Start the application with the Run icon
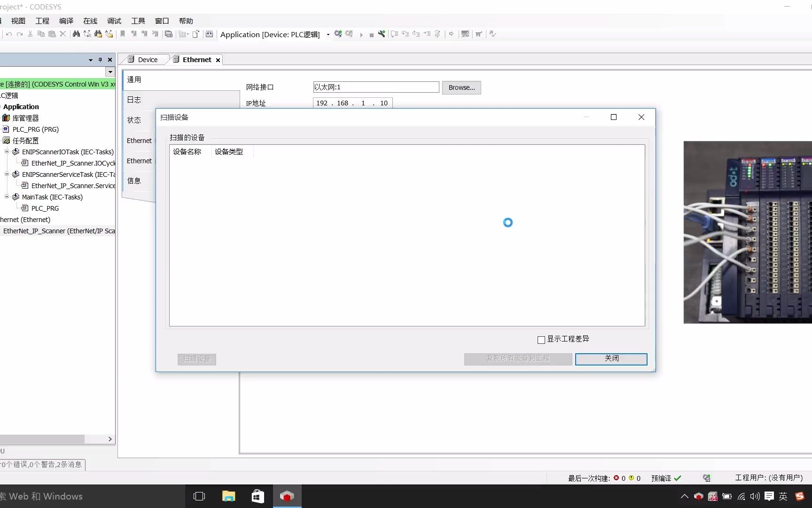Image resolution: width=812 pixels, height=508 pixels. 361,34
